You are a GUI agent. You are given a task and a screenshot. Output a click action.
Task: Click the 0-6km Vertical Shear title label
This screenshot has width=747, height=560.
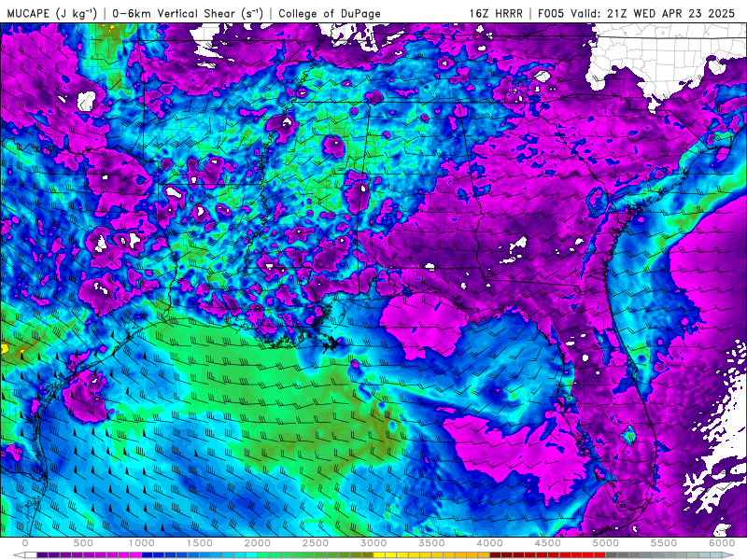pos(187,13)
